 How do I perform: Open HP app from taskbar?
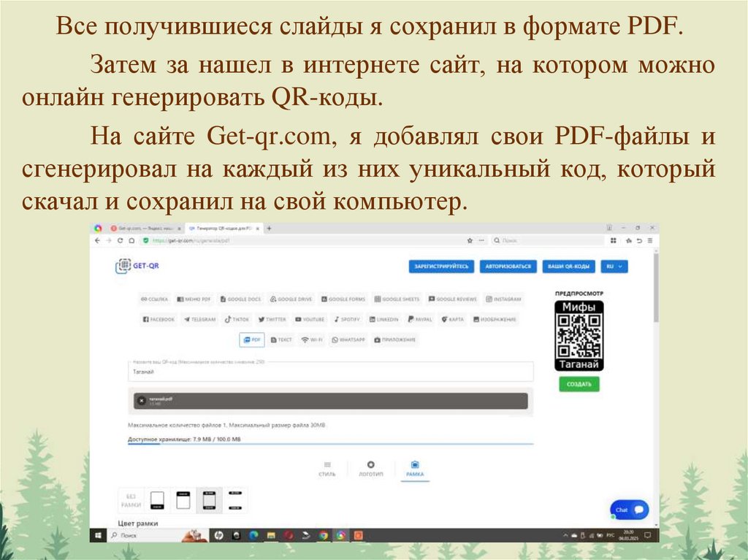point(218,535)
